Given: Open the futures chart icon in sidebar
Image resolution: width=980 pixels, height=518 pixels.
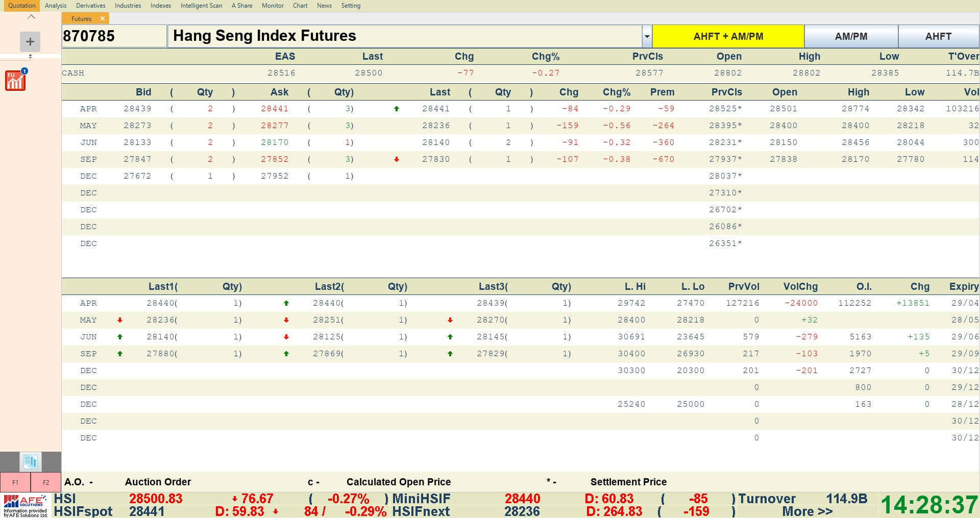Looking at the screenshot, I should pos(16,80).
